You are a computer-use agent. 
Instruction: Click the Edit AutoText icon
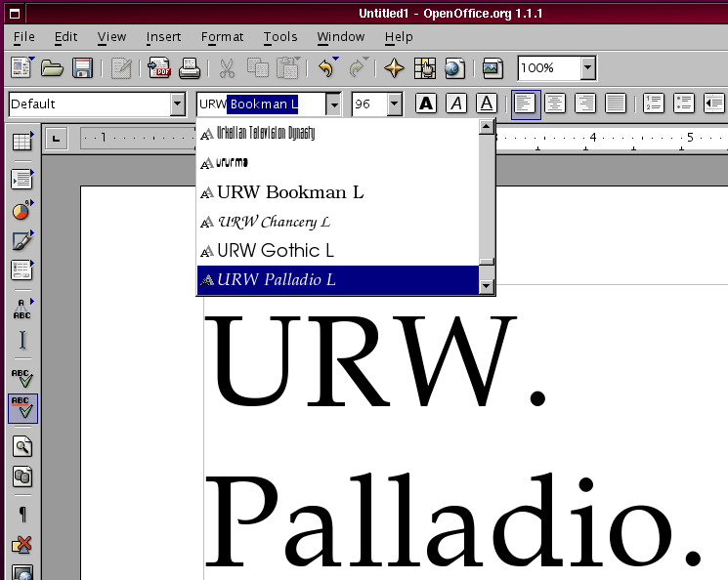pyautogui.click(x=22, y=310)
